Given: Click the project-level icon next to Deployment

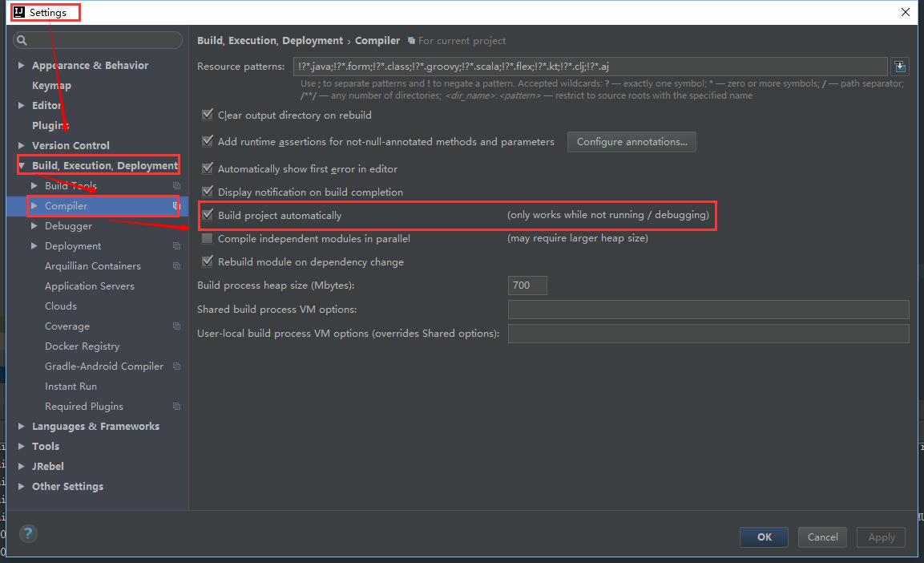Looking at the screenshot, I should pyautogui.click(x=176, y=246).
